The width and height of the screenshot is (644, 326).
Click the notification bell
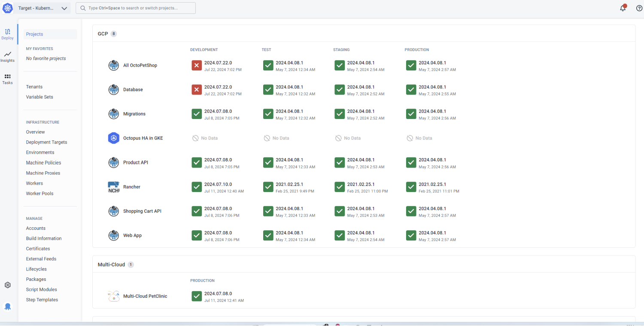click(623, 8)
